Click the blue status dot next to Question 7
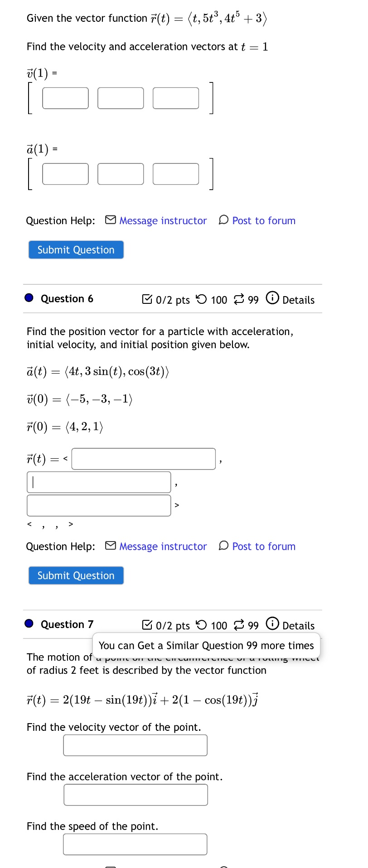Screen dimensions: 368x868 tap(28, 624)
